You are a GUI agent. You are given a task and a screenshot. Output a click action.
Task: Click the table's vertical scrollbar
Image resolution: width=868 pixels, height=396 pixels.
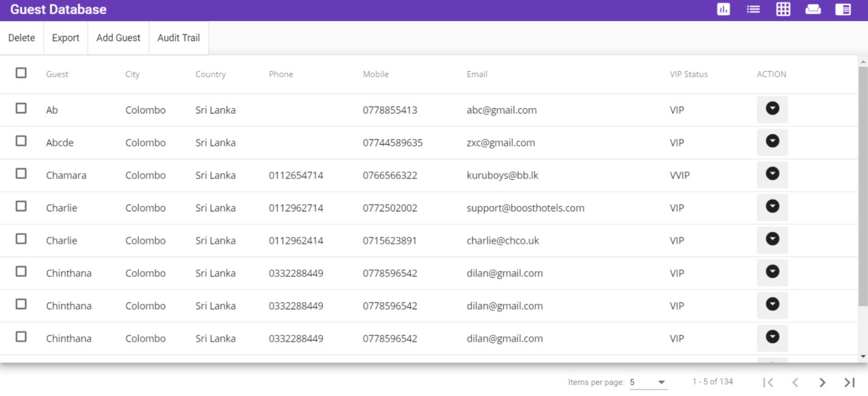click(863, 182)
